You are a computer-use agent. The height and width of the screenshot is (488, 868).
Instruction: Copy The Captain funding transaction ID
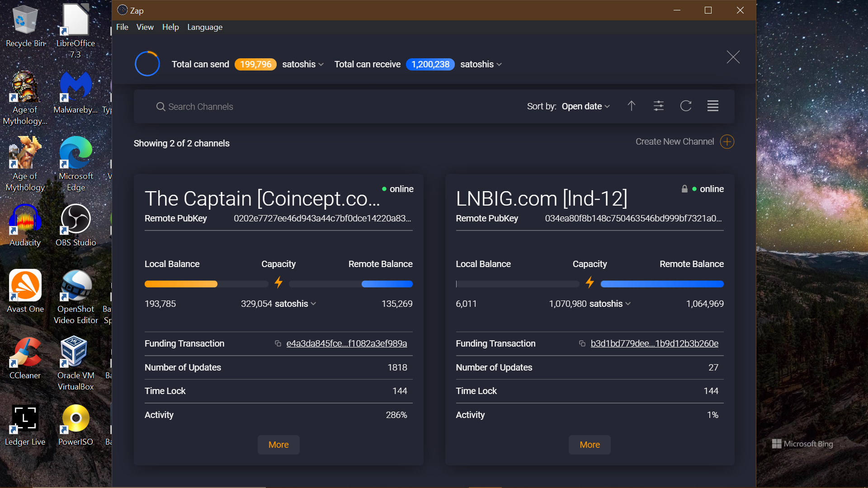(x=278, y=344)
